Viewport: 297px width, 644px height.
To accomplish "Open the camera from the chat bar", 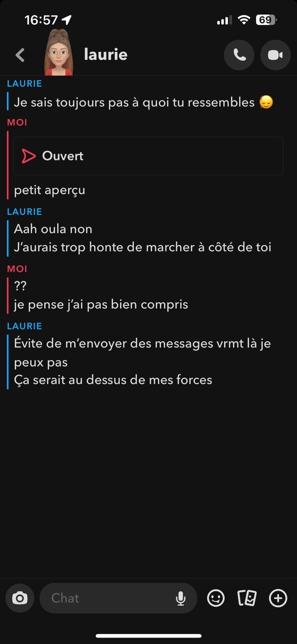I will click(20, 598).
